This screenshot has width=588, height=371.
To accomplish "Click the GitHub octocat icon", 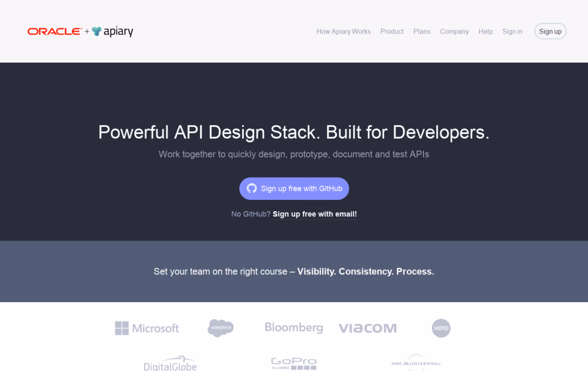I will click(252, 188).
